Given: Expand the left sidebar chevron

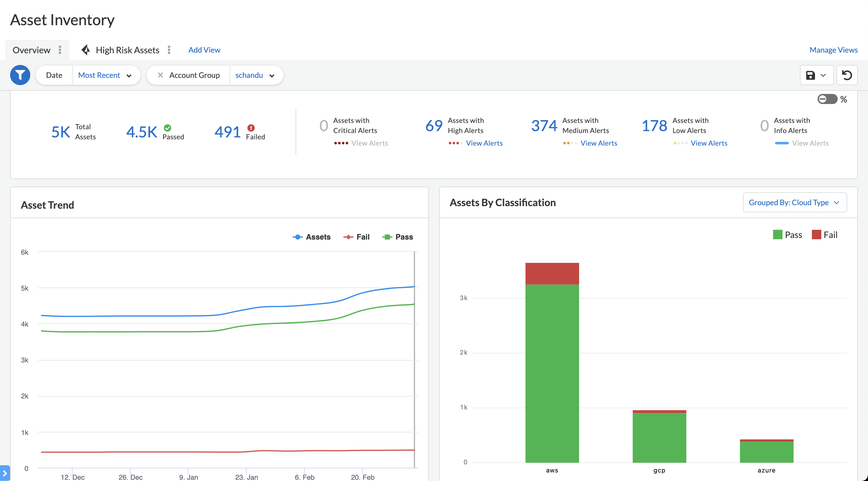Looking at the screenshot, I should [4, 473].
